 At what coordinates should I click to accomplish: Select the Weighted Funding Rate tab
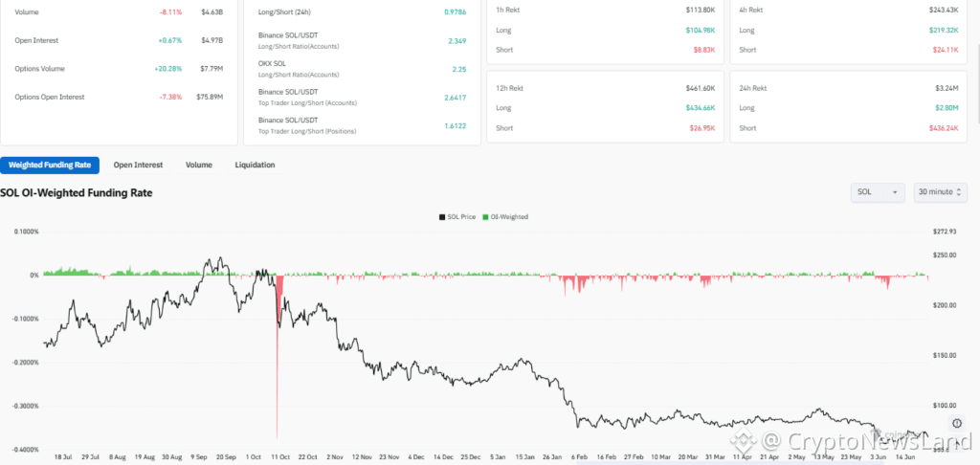point(50,165)
